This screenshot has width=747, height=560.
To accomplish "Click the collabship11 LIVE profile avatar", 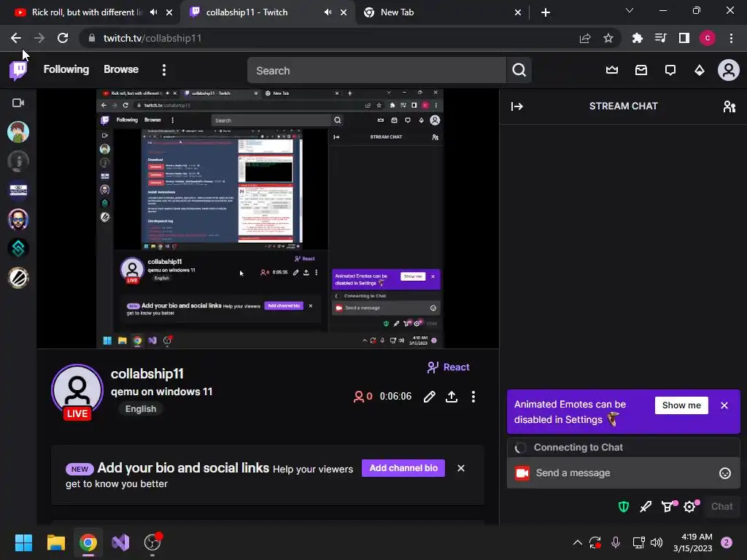I will coord(77,392).
